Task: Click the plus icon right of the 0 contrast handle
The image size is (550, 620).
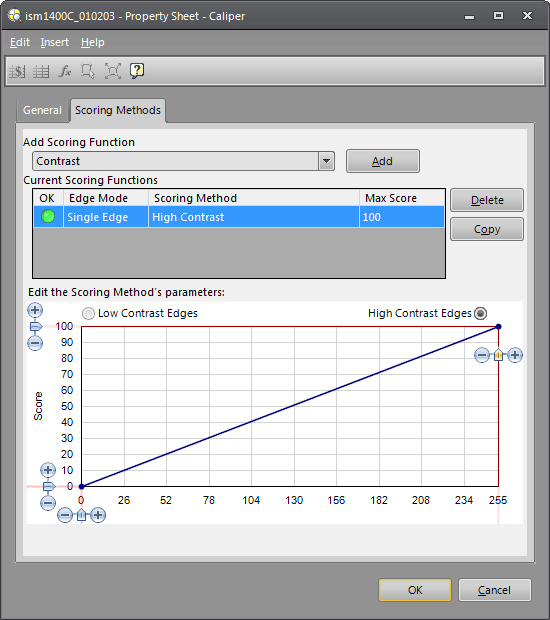Action: (x=98, y=515)
